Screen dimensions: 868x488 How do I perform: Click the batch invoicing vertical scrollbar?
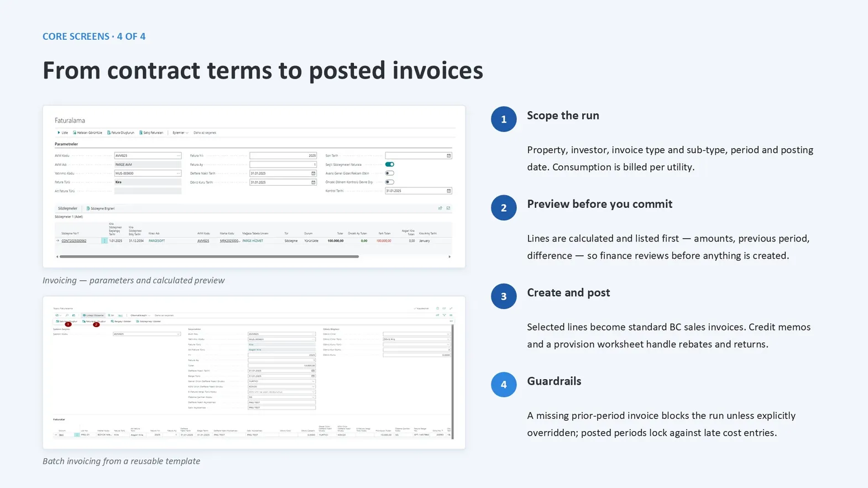[453, 381]
